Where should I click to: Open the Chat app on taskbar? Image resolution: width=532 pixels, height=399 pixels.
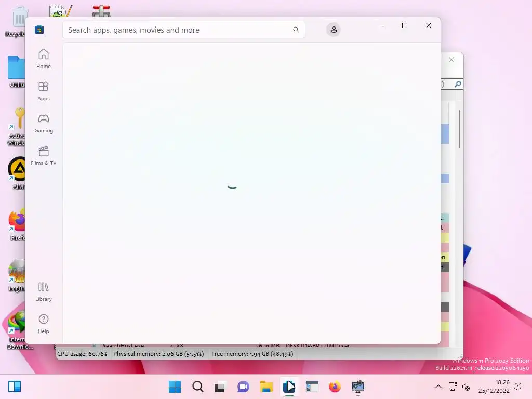coord(243,387)
